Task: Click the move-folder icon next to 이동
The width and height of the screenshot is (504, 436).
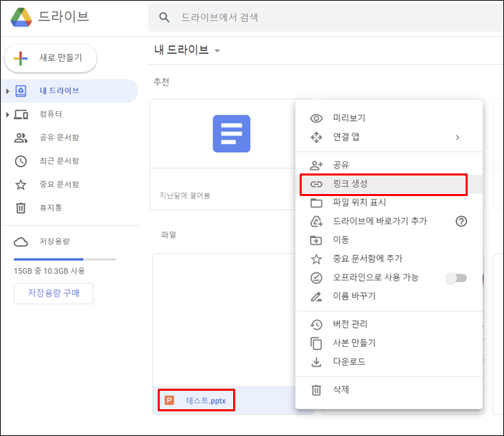Action: click(316, 241)
